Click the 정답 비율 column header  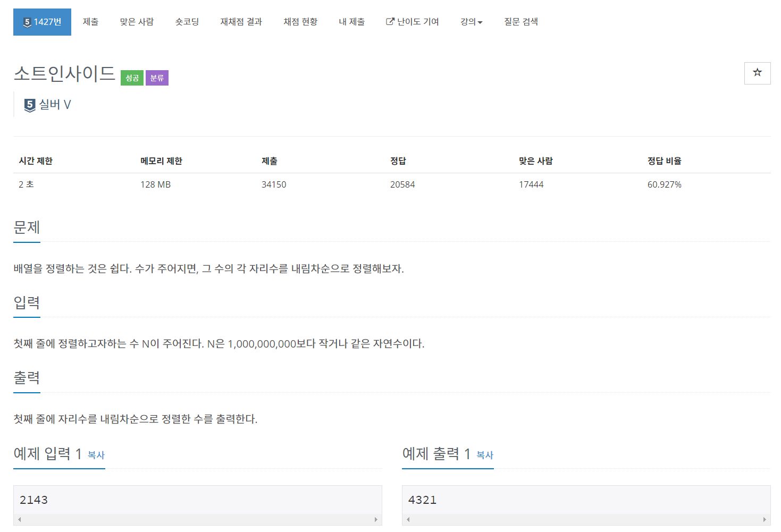click(665, 161)
